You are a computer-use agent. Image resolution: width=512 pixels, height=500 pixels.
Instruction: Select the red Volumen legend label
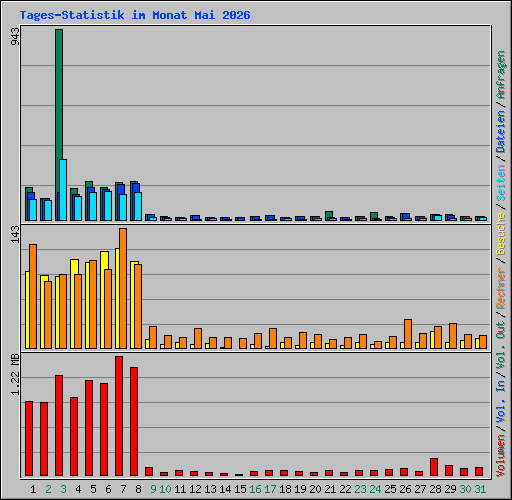pyautogui.click(x=501, y=456)
